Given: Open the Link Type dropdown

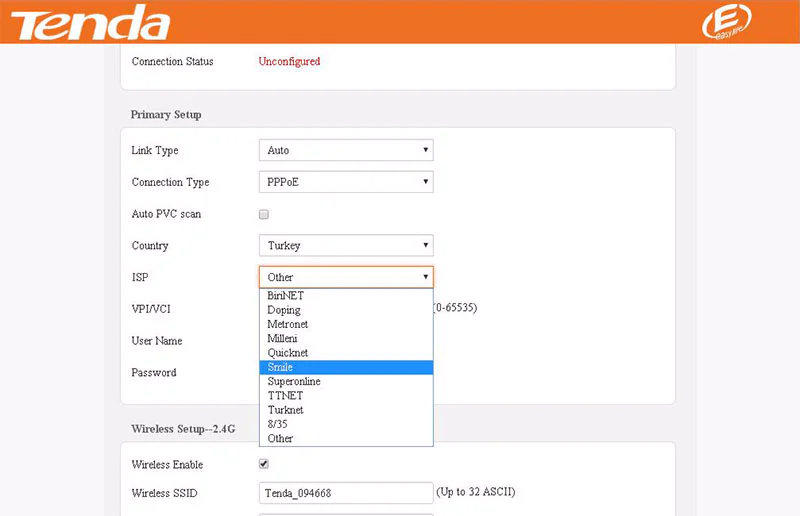Looking at the screenshot, I should (x=346, y=150).
